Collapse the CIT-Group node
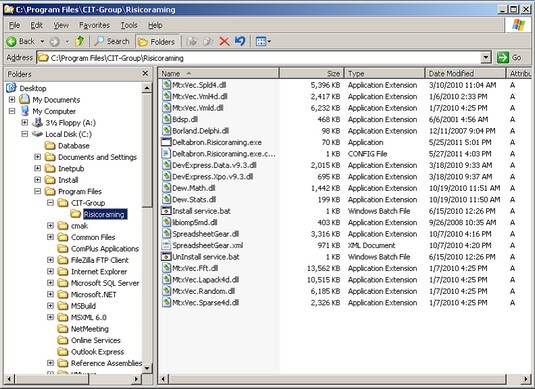The height and width of the screenshot is (389, 535). pos(50,203)
